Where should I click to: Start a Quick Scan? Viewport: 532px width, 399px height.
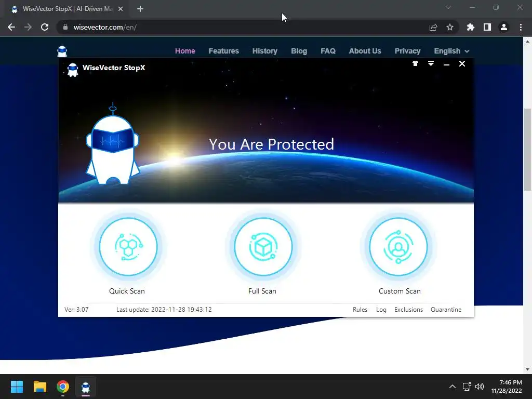click(128, 247)
